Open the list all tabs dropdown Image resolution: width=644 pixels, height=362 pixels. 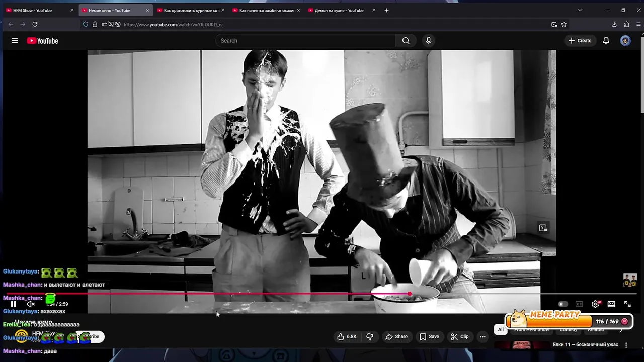(580, 10)
